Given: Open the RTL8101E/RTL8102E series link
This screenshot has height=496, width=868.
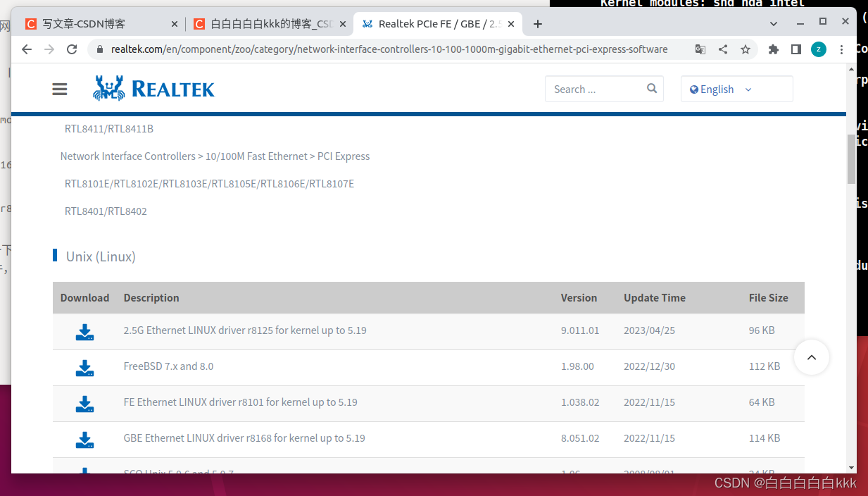Looking at the screenshot, I should point(209,184).
